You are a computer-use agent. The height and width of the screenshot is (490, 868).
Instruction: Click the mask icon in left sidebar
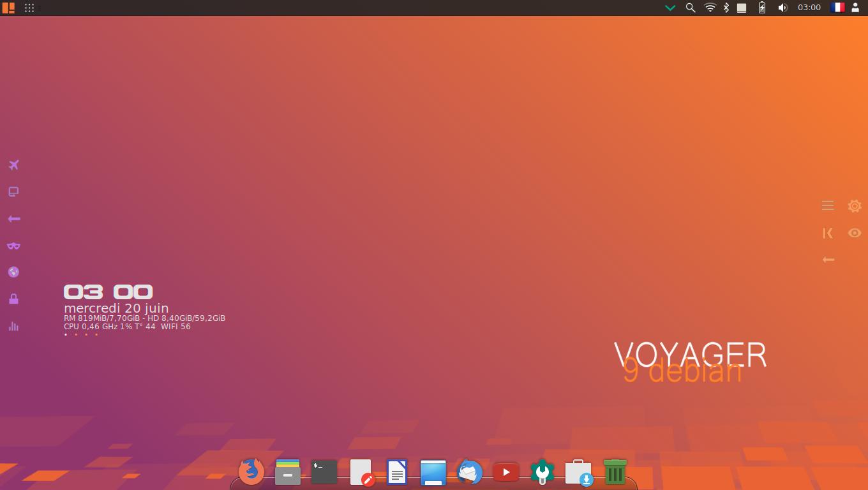[13, 246]
